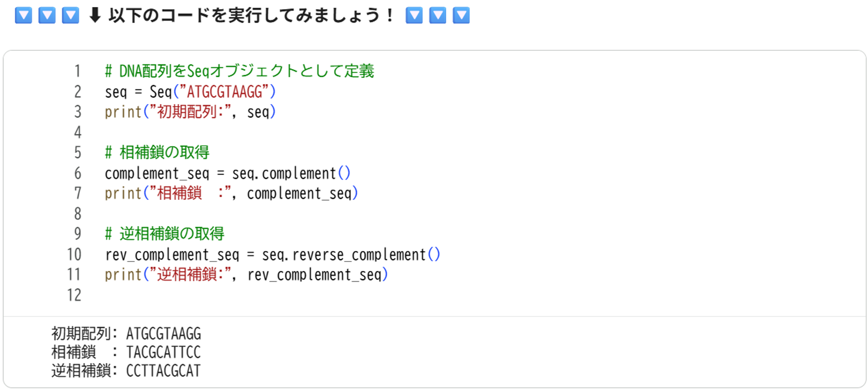Click the seq.complement() call on line 6

(291, 173)
